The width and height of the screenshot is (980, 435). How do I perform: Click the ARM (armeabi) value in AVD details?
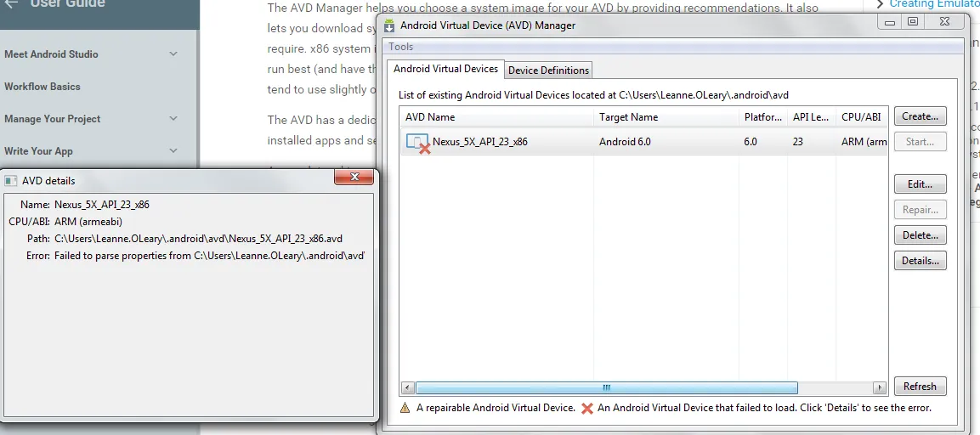(x=88, y=222)
